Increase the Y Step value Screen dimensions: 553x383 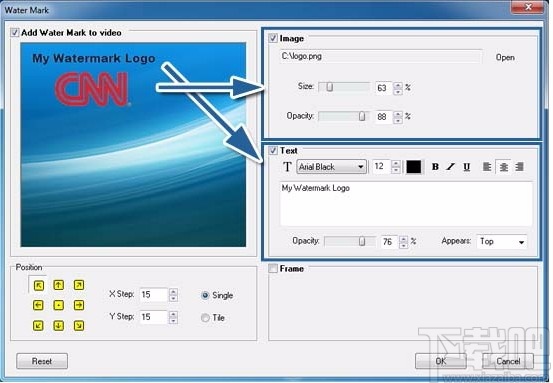[x=173, y=314]
